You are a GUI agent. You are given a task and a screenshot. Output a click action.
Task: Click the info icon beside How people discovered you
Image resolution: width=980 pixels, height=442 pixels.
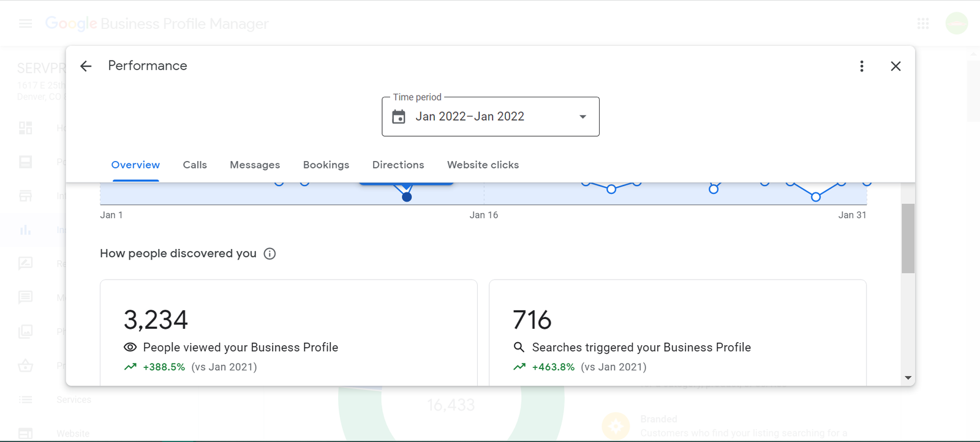point(269,253)
